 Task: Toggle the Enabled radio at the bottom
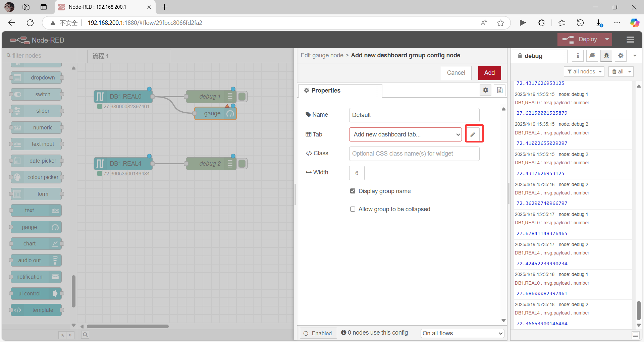point(306,333)
